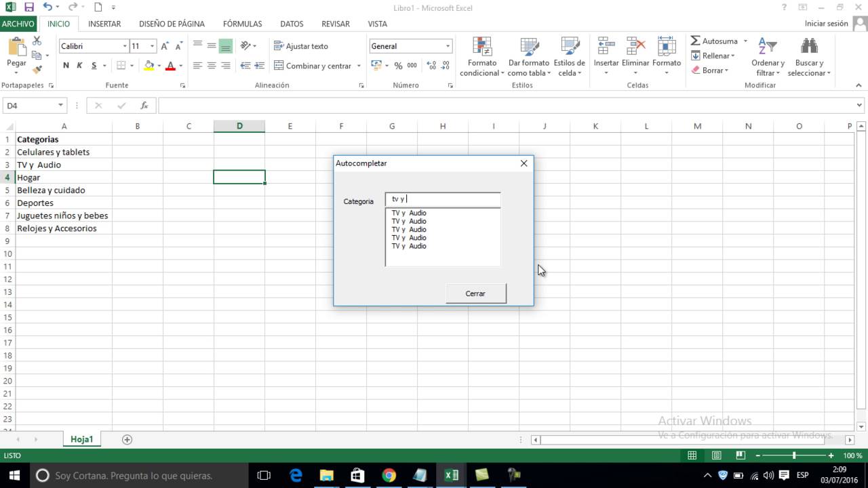This screenshot has width=868, height=488.
Task: Switch to DISEÑO DE PÁGINA tab
Action: coord(172,24)
